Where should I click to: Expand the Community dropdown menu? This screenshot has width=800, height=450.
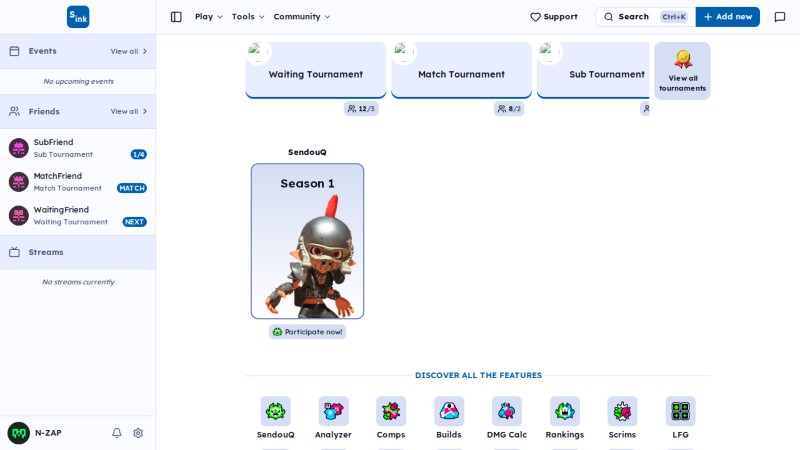(x=302, y=17)
